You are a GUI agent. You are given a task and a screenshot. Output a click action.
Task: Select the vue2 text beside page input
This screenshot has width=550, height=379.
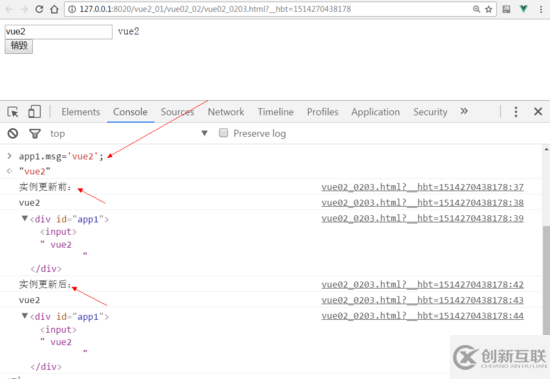click(x=128, y=32)
